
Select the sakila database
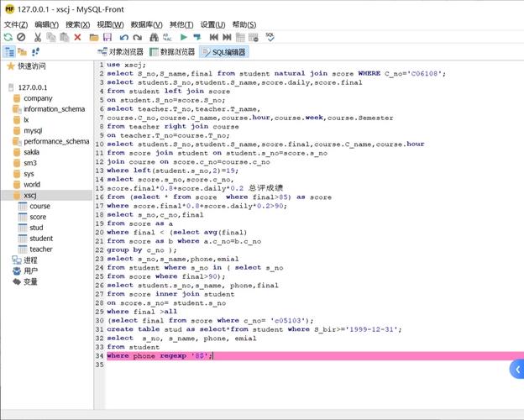(x=31, y=152)
